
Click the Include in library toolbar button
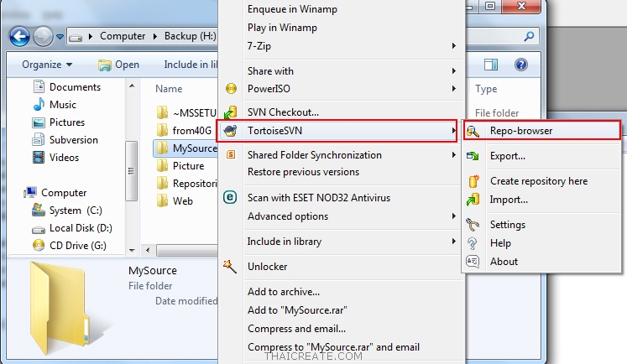pos(191,65)
